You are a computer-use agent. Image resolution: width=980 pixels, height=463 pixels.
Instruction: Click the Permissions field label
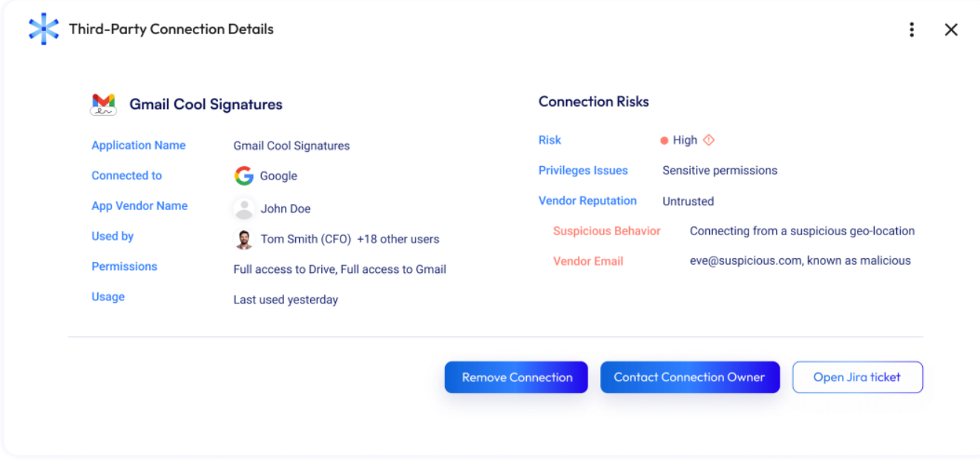pos(125,266)
